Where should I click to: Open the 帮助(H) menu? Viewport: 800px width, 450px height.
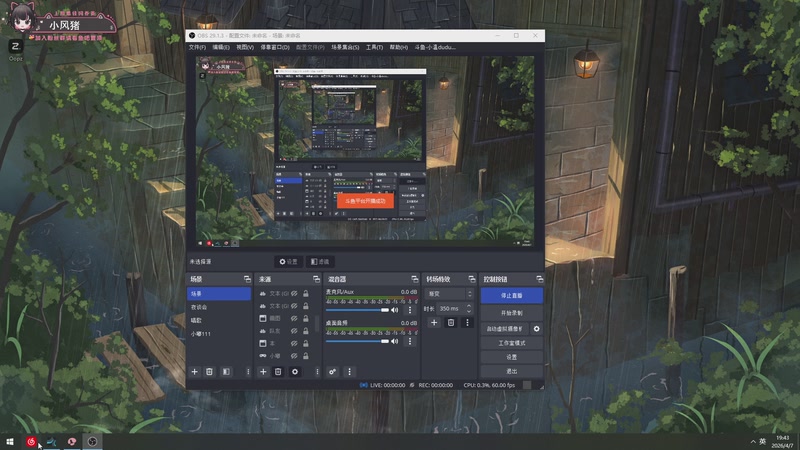tap(398, 47)
